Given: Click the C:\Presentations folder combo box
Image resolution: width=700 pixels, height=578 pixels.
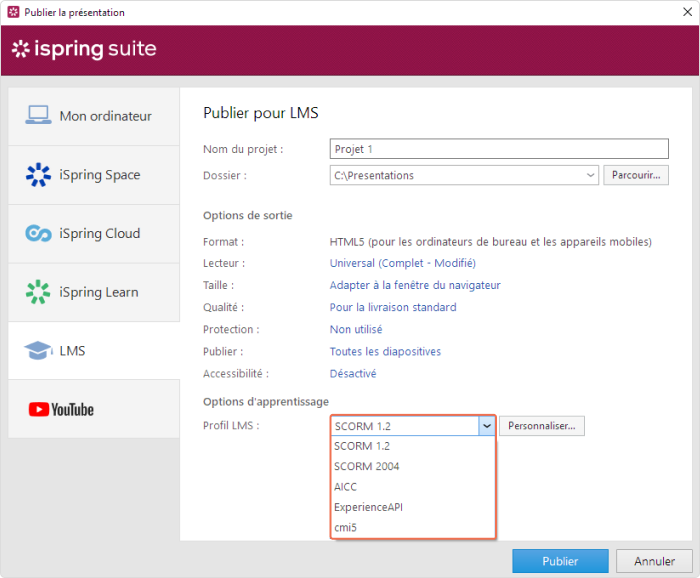Looking at the screenshot, I should point(464,175).
